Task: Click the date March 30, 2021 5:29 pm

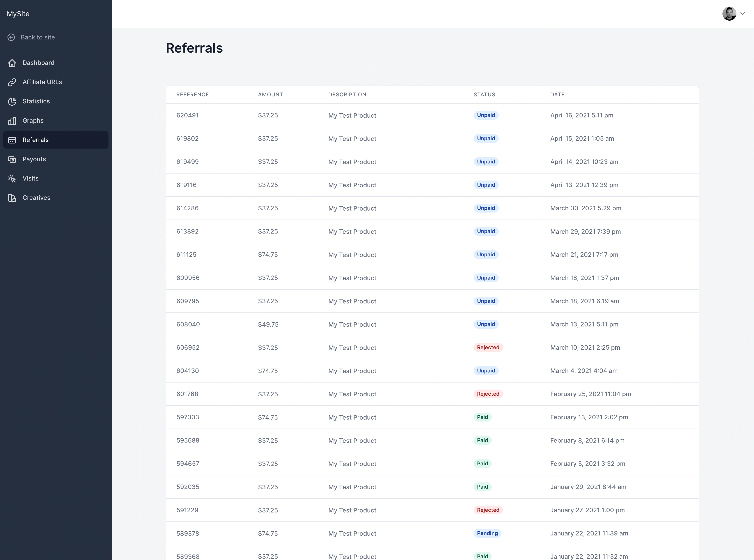Action: (586, 208)
